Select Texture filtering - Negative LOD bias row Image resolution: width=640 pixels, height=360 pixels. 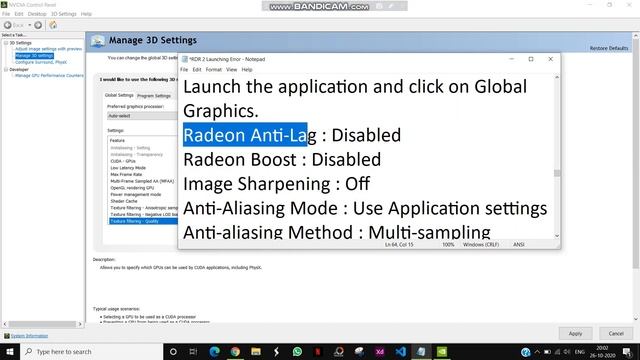144,214
